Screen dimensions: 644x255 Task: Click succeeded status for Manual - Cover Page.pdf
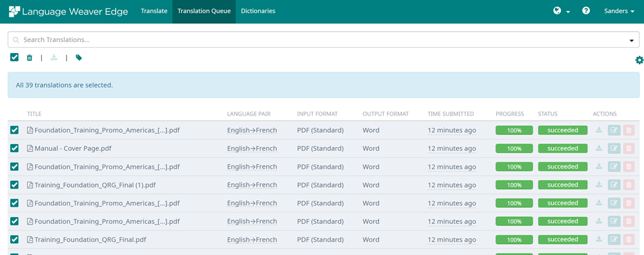click(563, 148)
